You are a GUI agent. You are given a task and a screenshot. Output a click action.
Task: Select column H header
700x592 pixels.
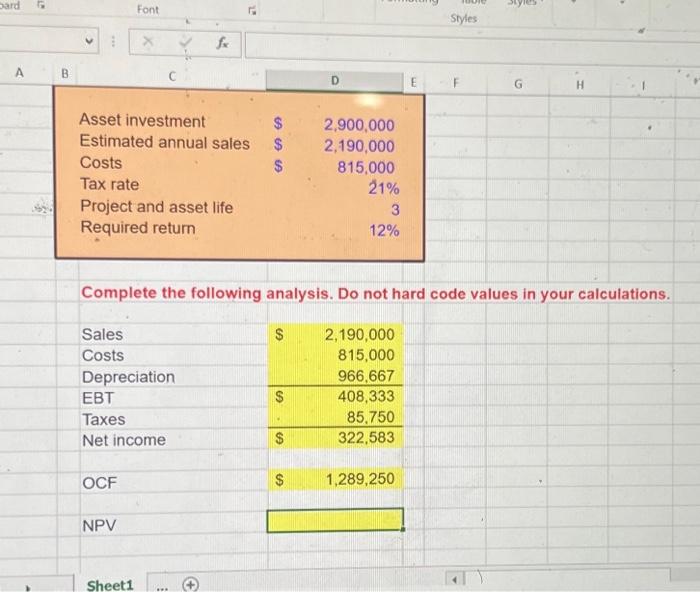pyautogui.click(x=580, y=84)
